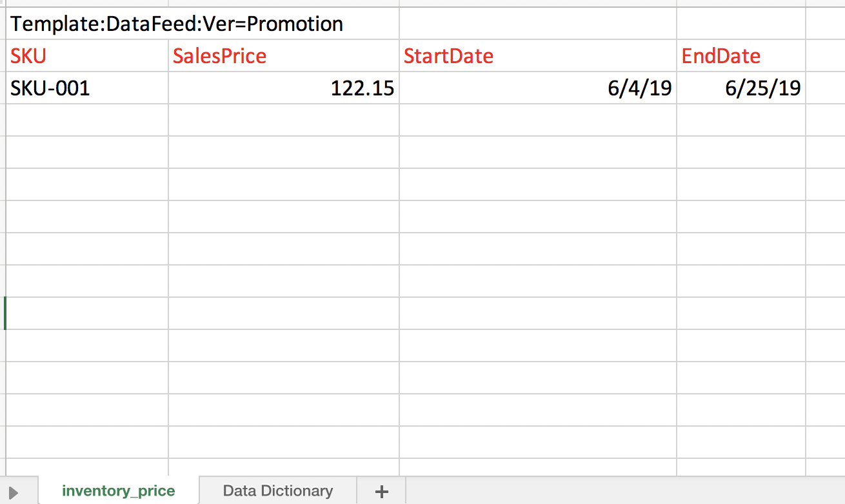The width and height of the screenshot is (845, 504).
Task: Click the empty cell right of 6/25/19
Action: coord(826,88)
